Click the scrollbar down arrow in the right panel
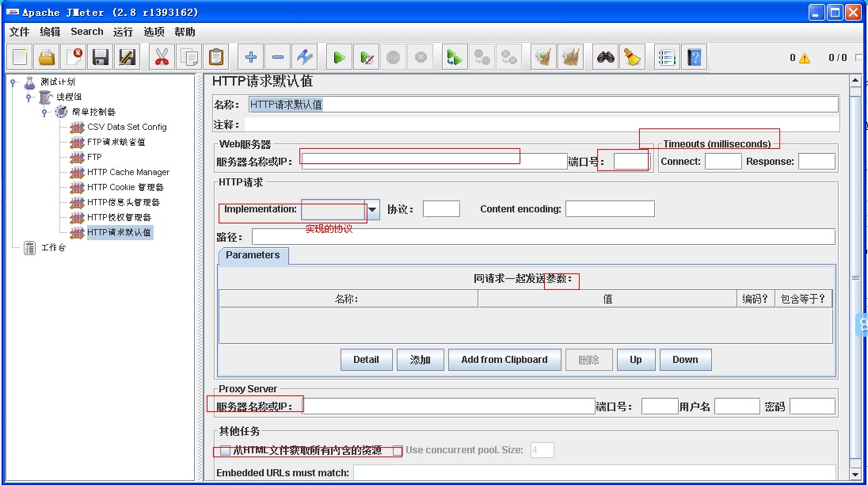The height and width of the screenshot is (485, 868). [x=855, y=475]
